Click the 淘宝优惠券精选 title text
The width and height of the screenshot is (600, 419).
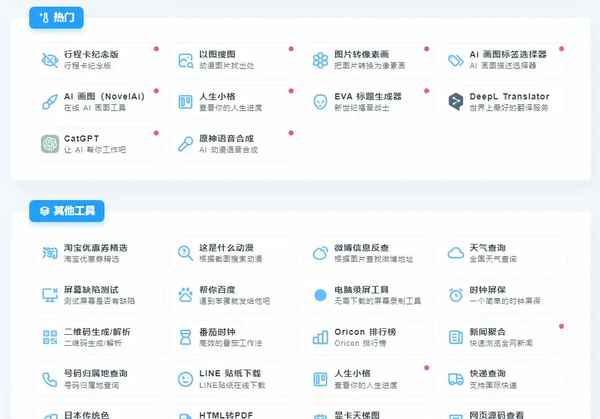click(96, 248)
